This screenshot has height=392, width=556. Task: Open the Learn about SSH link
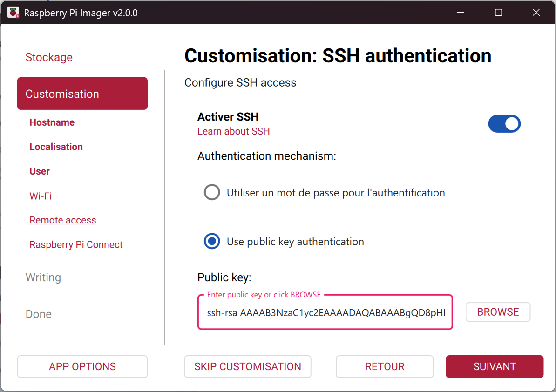point(233,131)
